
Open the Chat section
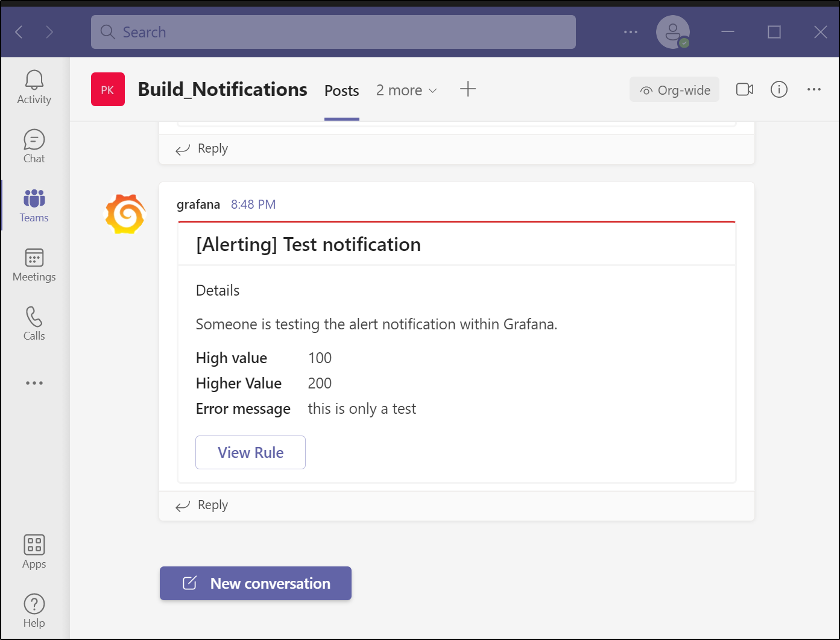point(34,147)
